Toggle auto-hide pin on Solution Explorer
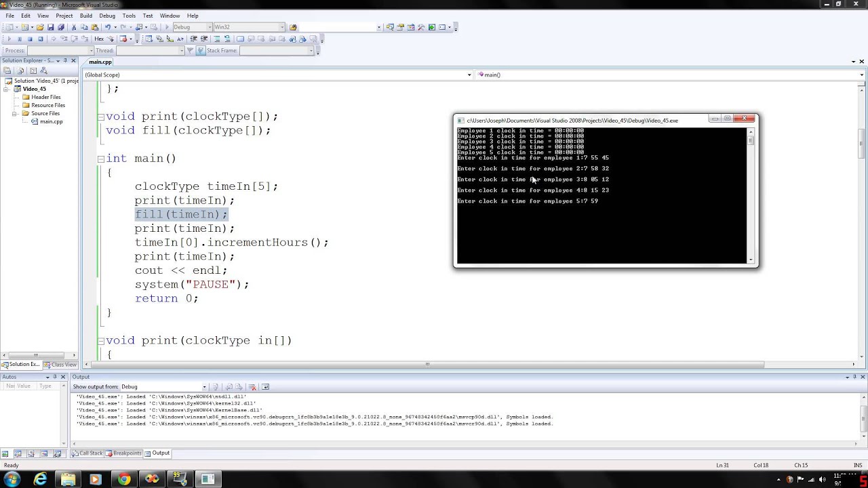 [x=64, y=60]
